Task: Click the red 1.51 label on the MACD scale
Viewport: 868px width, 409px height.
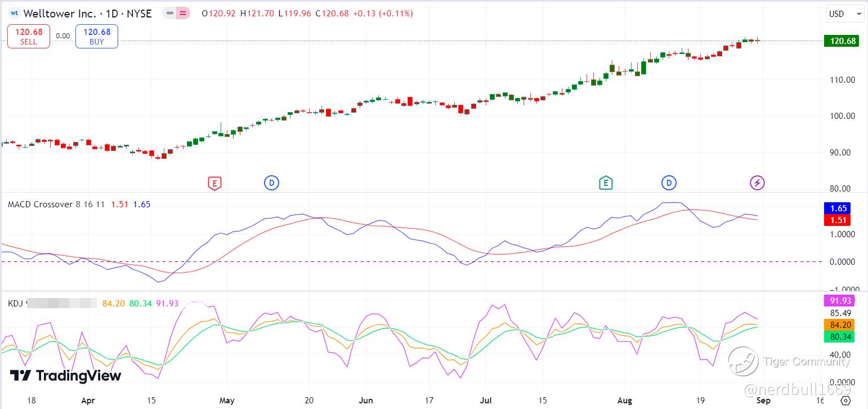Action: [836, 220]
